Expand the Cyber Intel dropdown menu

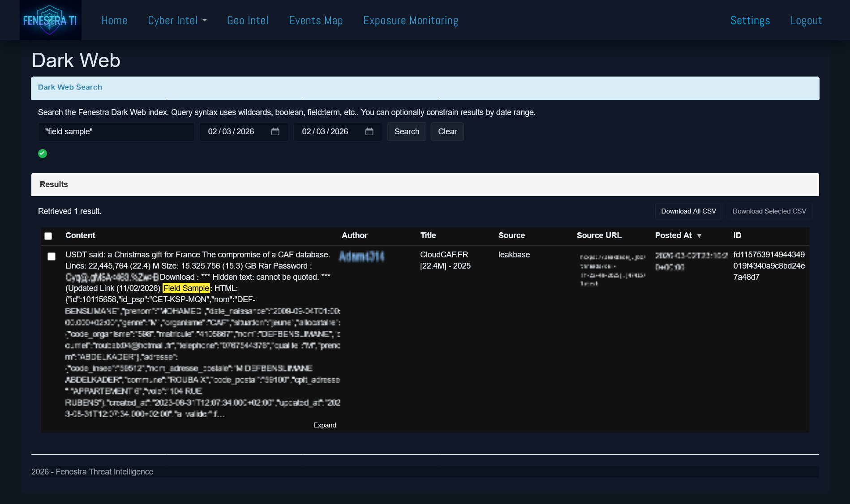pyautogui.click(x=177, y=21)
